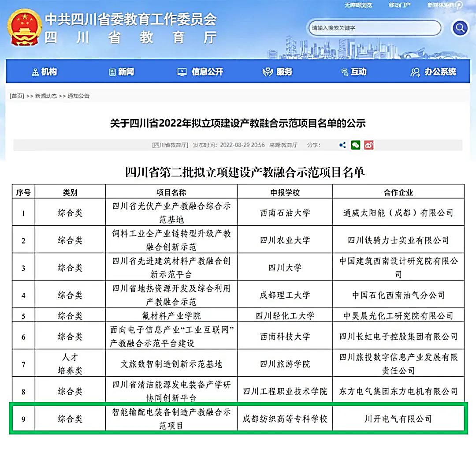Click the 办公系统 people icon in navbar
The height and width of the screenshot is (449, 476).
415,72
